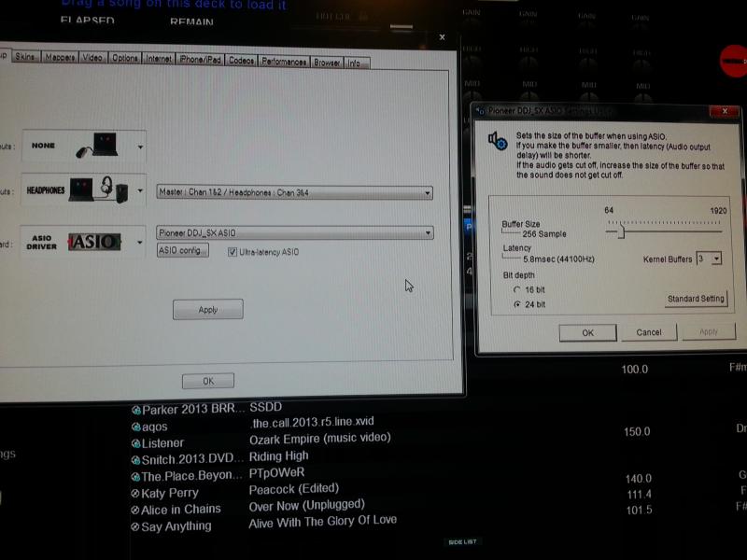Open the Mappers tab
This screenshot has height=560, width=747.
60,57
